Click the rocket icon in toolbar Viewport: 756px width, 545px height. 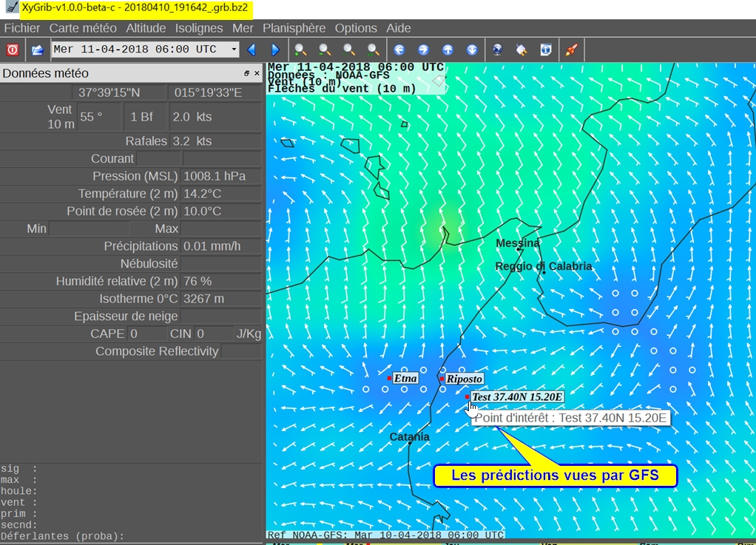[571, 50]
